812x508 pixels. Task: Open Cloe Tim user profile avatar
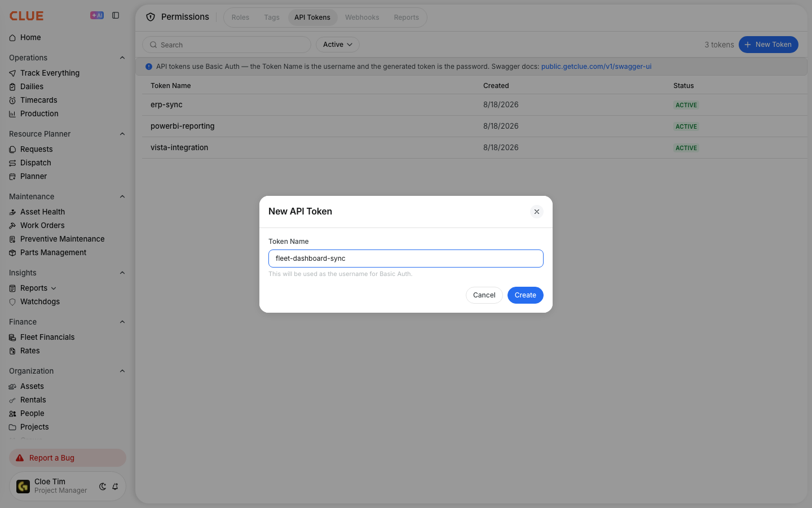click(23, 487)
